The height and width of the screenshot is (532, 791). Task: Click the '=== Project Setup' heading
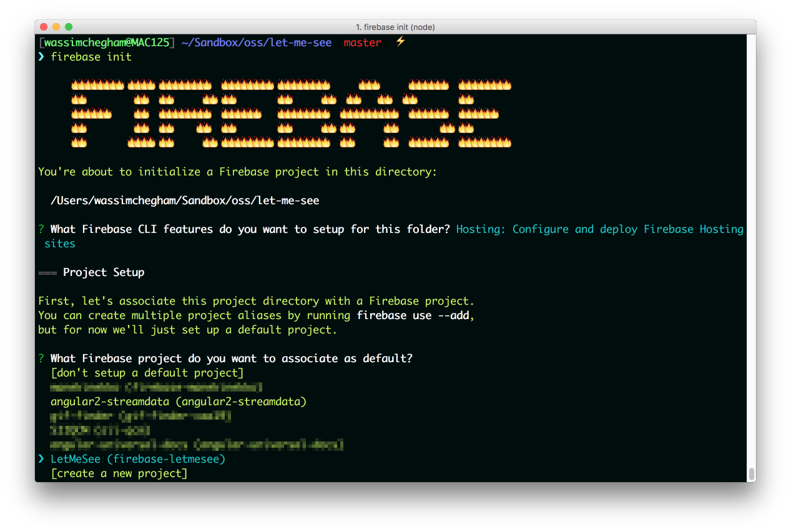91,272
